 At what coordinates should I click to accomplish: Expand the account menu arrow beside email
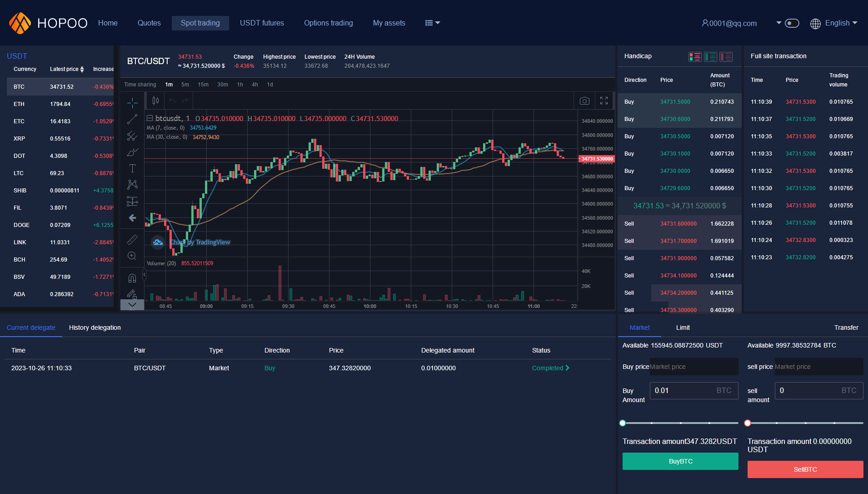click(x=778, y=23)
